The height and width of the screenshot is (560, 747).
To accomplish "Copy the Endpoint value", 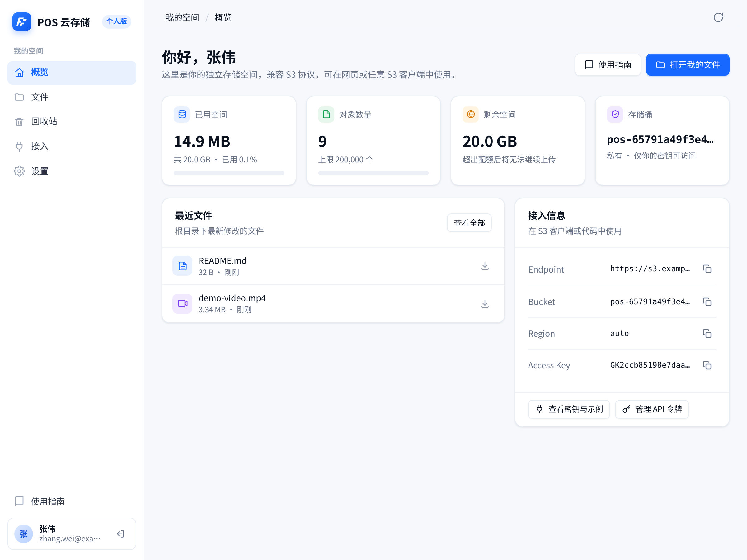I will click(x=707, y=269).
